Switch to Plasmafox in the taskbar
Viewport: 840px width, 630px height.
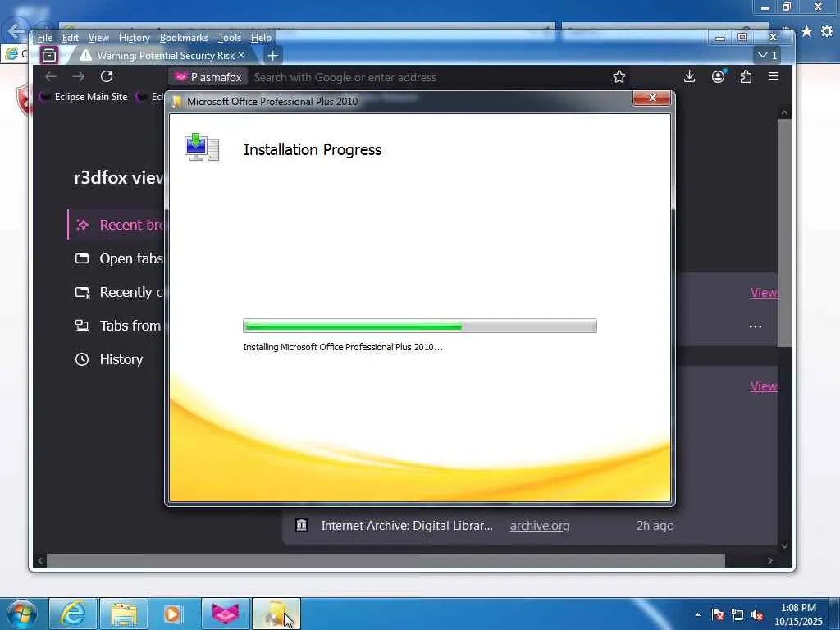pos(226,614)
